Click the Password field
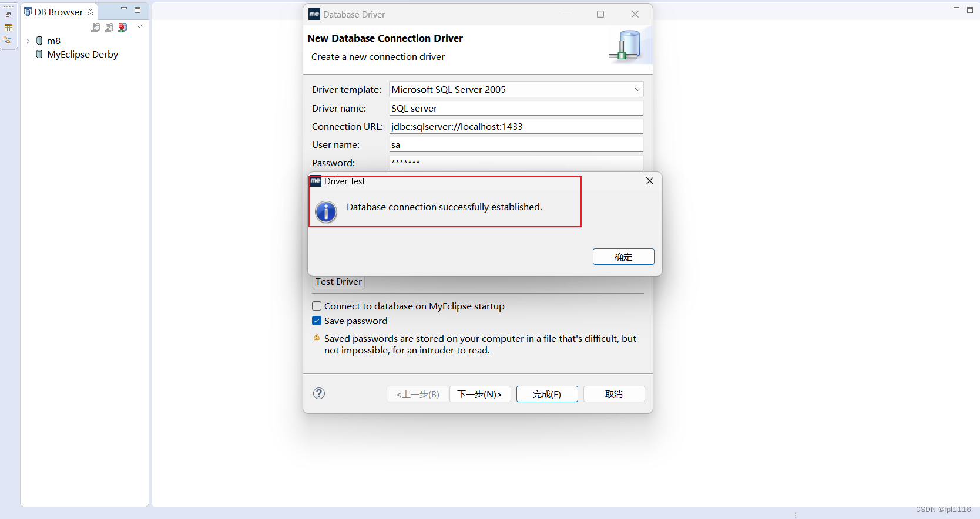The image size is (980, 519). [x=516, y=162]
